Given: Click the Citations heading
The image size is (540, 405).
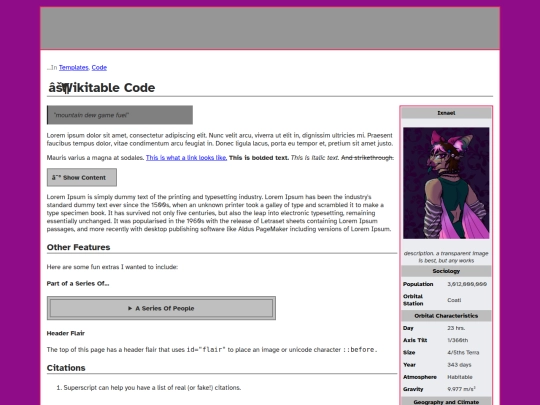Looking at the screenshot, I should point(66,368).
